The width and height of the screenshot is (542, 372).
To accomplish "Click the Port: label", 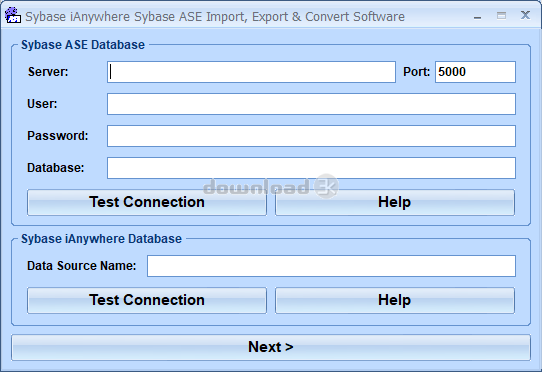I will tap(417, 72).
